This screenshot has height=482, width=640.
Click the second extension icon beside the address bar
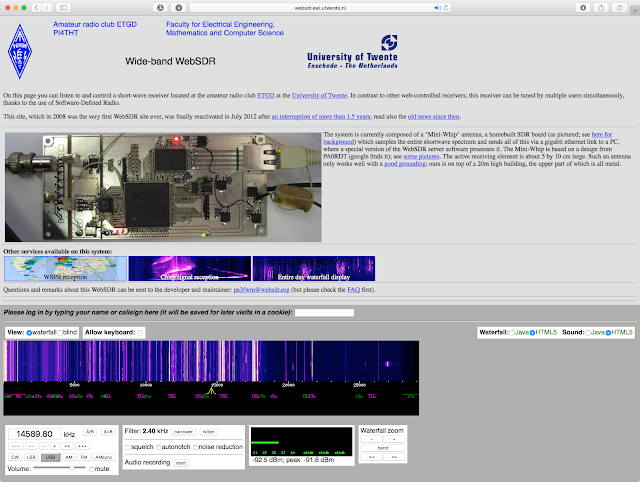click(178, 8)
